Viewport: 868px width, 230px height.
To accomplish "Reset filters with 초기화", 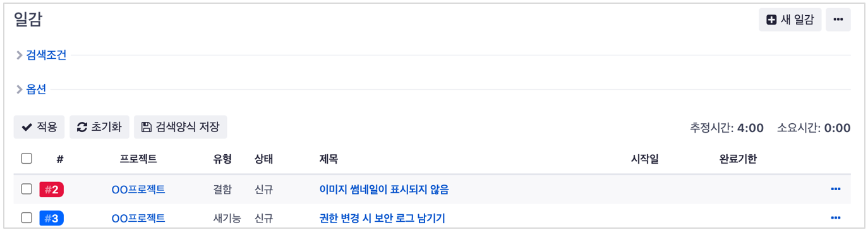I will tap(99, 127).
